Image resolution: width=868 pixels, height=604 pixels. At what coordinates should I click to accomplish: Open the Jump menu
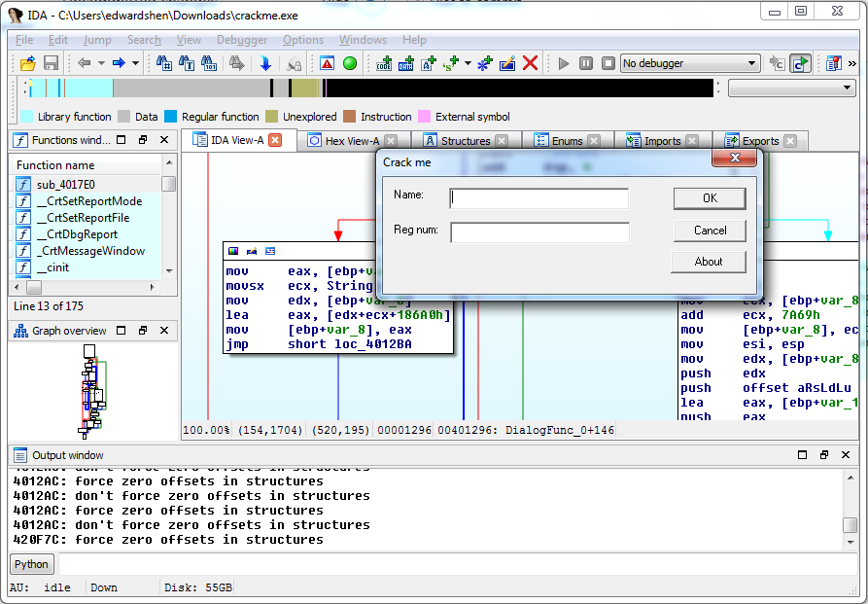coord(97,40)
